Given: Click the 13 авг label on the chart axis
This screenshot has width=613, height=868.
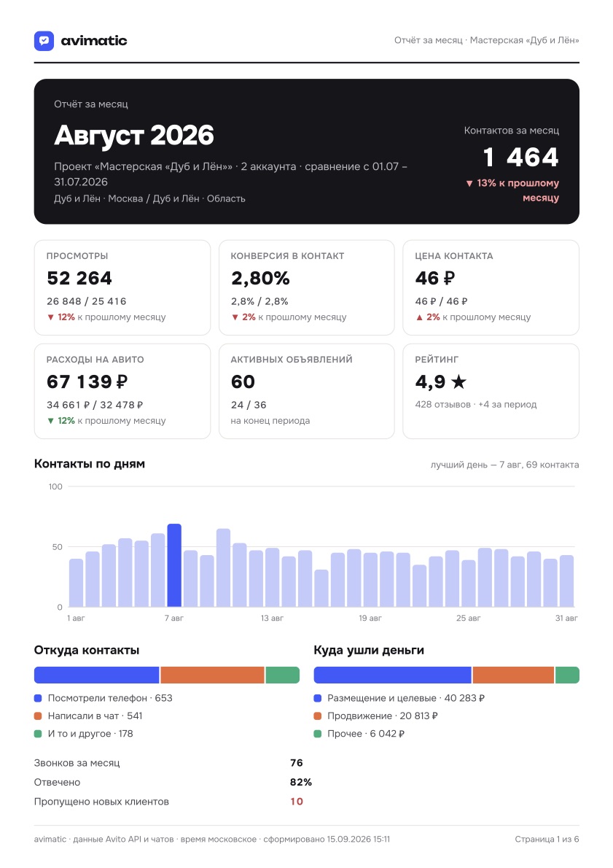Looking at the screenshot, I should click(x=272, y=618).
